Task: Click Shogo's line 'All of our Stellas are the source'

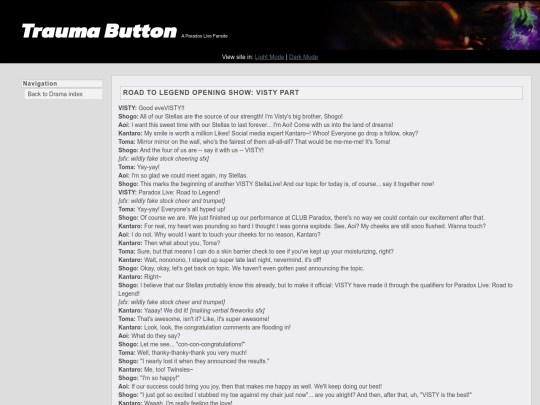Action: click(230, 116)
